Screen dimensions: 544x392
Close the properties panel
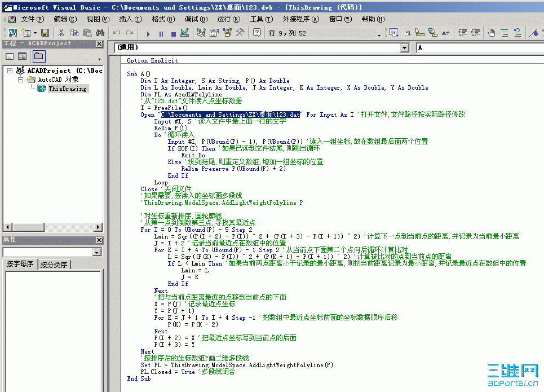[99, 240]
